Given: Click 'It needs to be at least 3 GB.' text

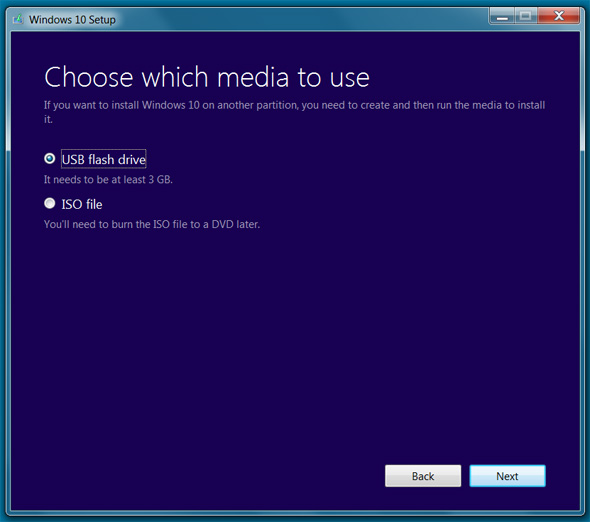Looking at the screenshot, I should [x=108, y=180].
